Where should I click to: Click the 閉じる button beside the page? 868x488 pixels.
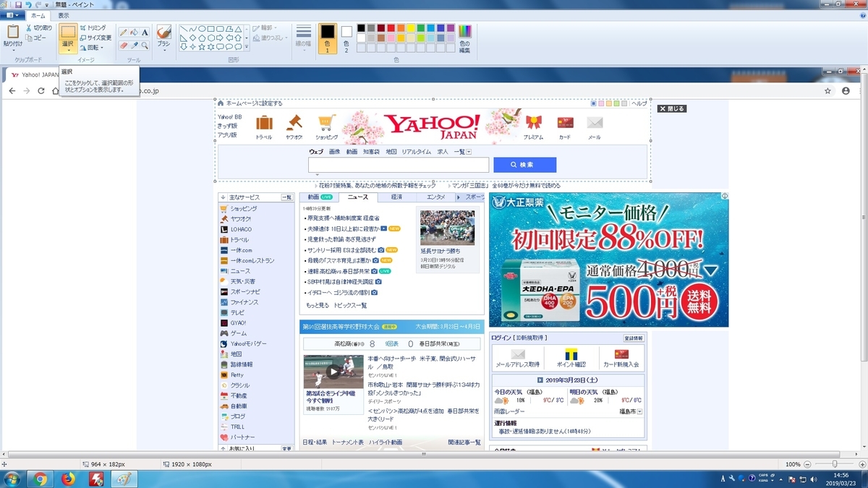[671, 108]
